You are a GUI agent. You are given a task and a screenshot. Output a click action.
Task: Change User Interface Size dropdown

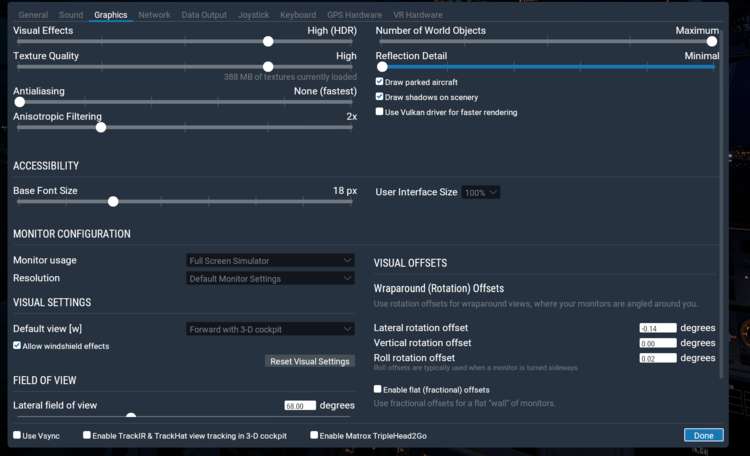(x=481, y=192)
